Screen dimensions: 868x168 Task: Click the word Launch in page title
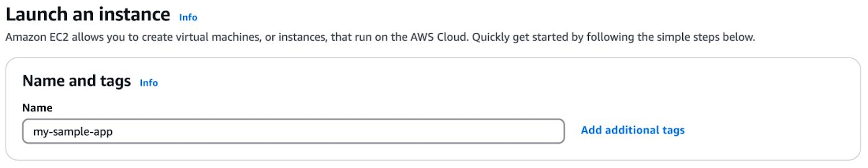pyautogui.click(x=37, y=15)
